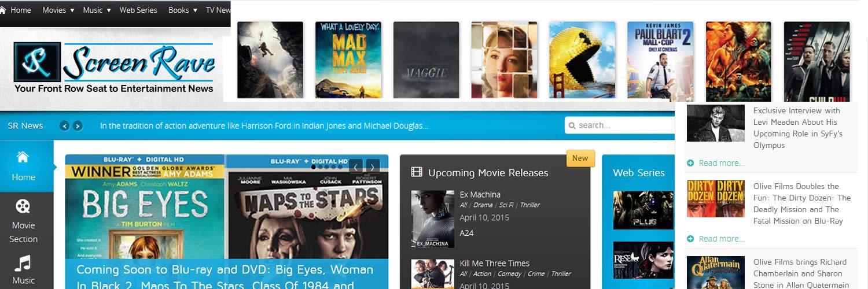Click the SR News label
The image size is (868, 289).
[x=25, y=125]
